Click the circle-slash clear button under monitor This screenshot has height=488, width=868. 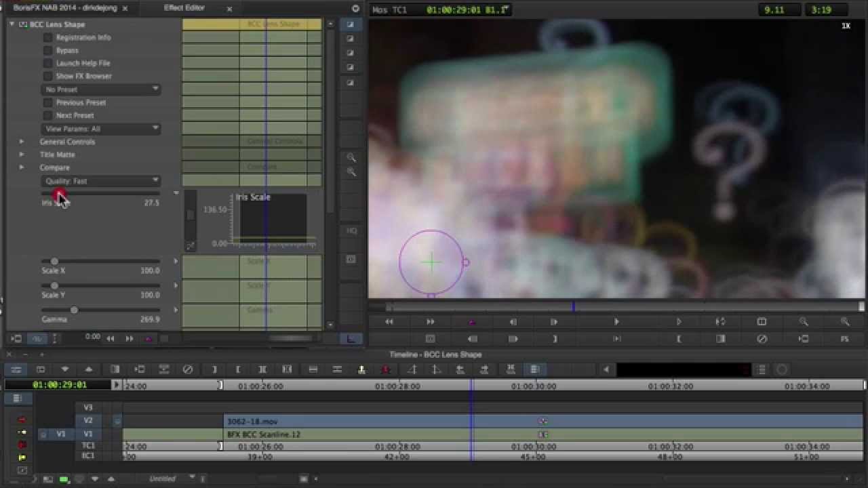coord(762,338)
